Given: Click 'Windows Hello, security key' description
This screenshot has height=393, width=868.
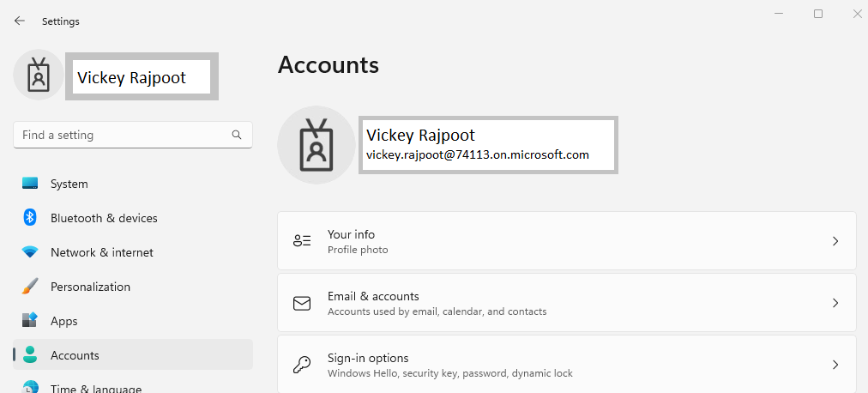Looking at the screenshot, I should pyautogui.click(x=450, y=373).
